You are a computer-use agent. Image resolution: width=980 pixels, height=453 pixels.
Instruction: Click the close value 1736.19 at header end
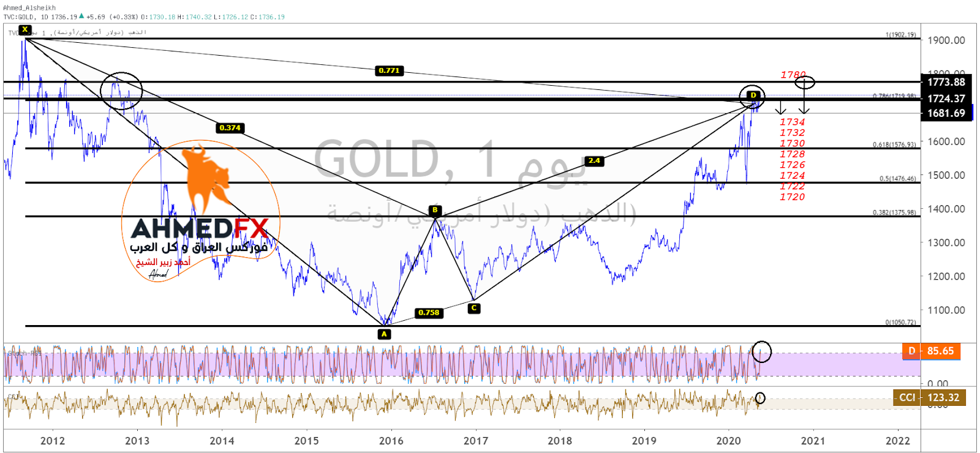(x=272, y=17)
